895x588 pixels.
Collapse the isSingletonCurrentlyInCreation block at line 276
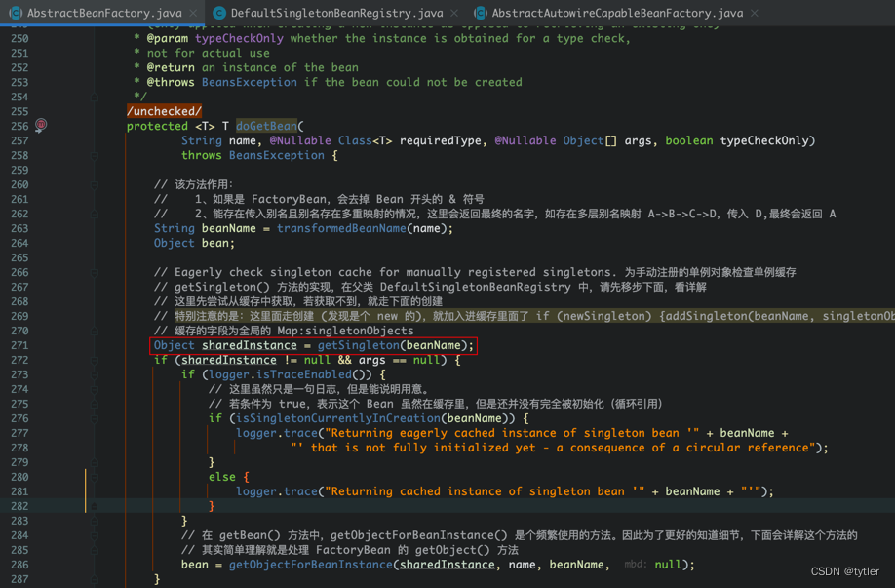click(95, 418)
